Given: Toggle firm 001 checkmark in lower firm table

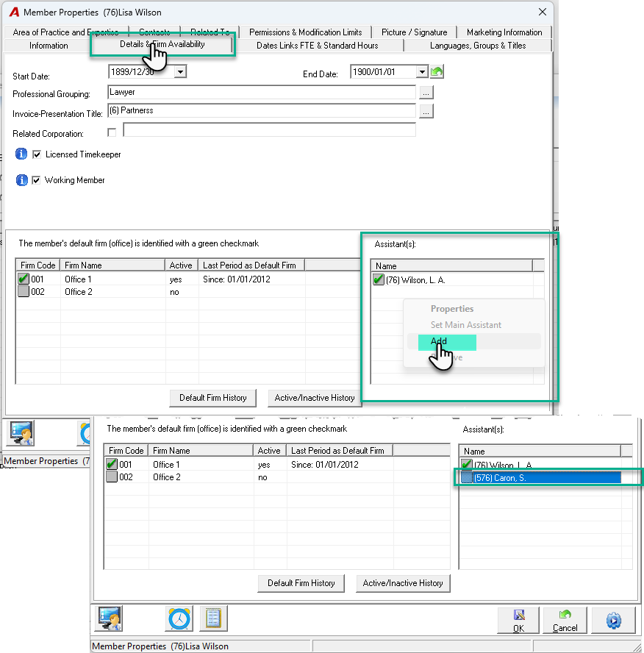Looking at the screenshot, I should (112, 464).
